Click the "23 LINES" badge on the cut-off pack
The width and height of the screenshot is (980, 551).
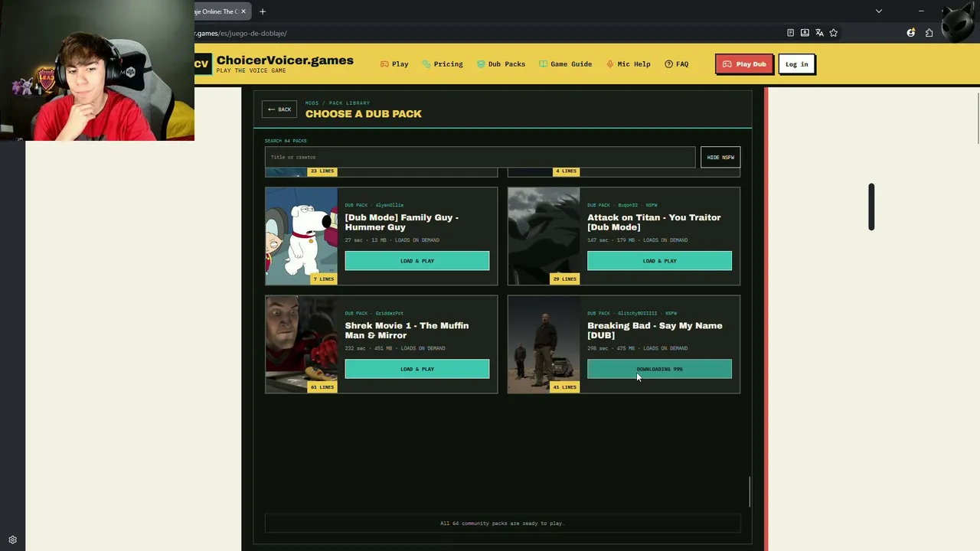[322, 171]
